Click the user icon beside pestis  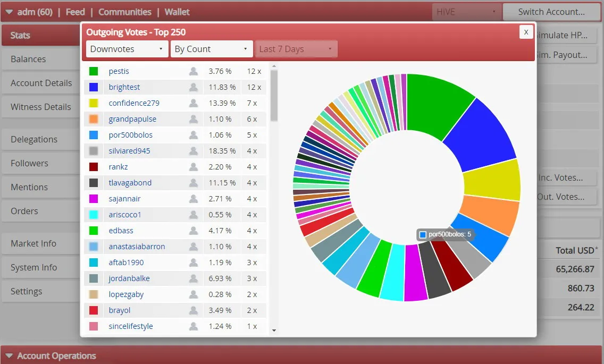click(x=194, y=71)
